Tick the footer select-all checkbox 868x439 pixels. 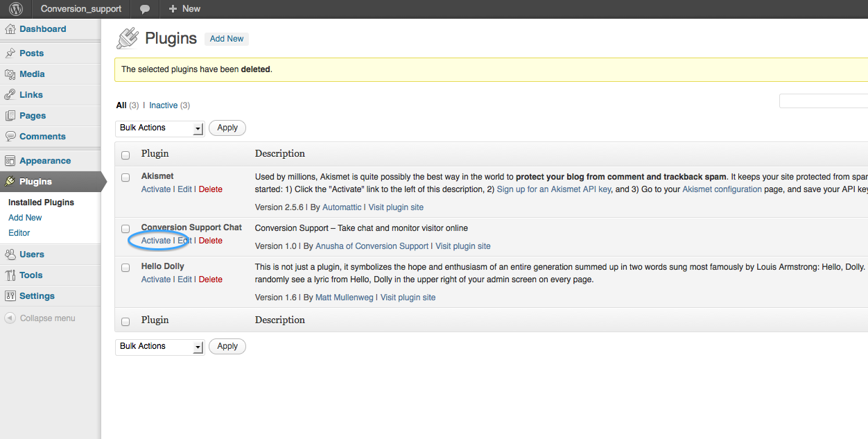(x=125, y=322)
